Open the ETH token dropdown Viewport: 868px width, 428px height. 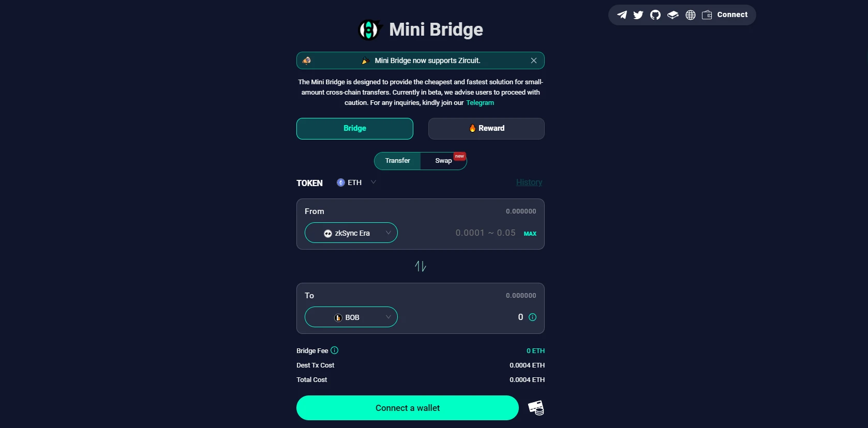click(356, 182)
